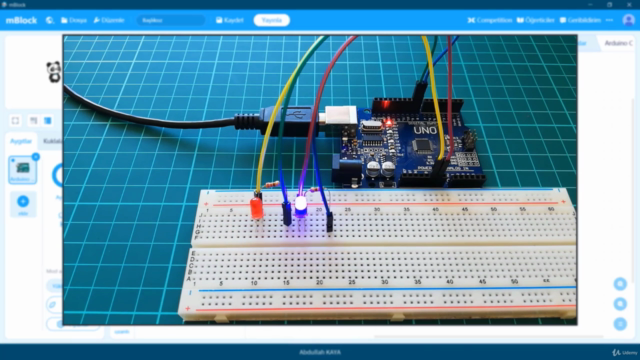Open Öğreticiler tutorials
640x360 pixels.
point(536,20)
